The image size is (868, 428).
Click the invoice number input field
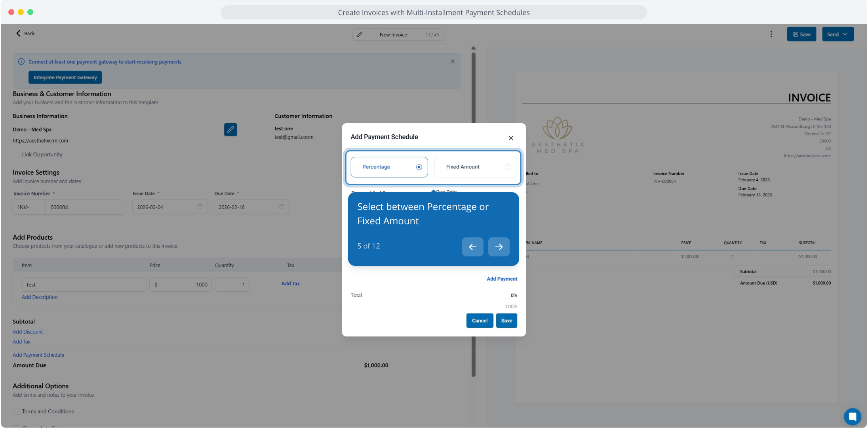pos(85,207)
